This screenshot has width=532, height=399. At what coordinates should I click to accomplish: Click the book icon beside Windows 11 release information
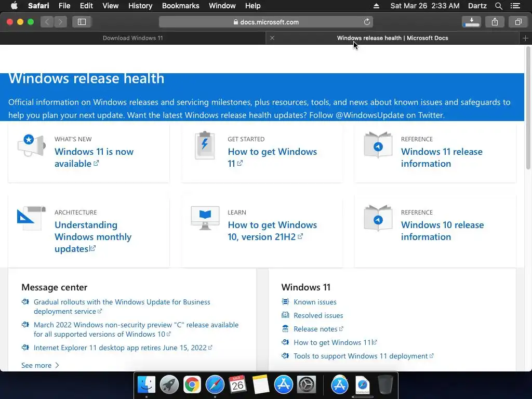[x=378, y=145]
